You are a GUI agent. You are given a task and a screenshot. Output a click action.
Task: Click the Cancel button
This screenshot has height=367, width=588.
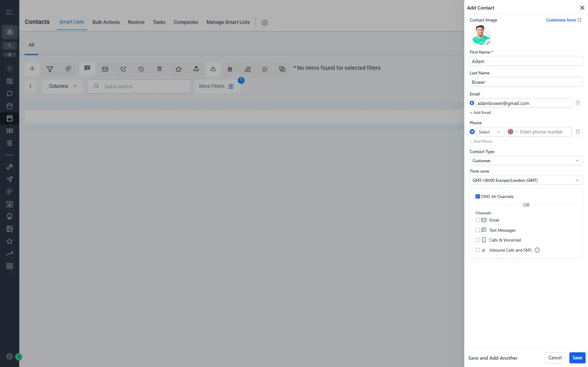point(555,358)
